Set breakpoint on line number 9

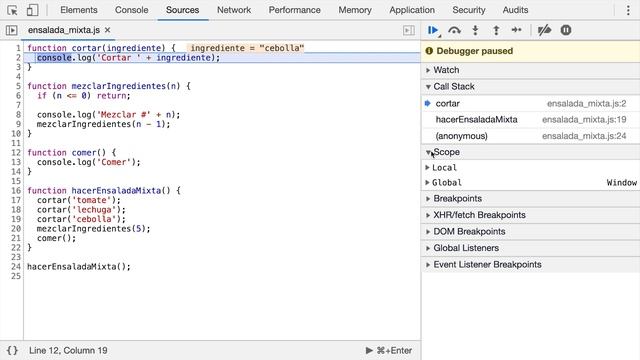(x=18, y=124)
